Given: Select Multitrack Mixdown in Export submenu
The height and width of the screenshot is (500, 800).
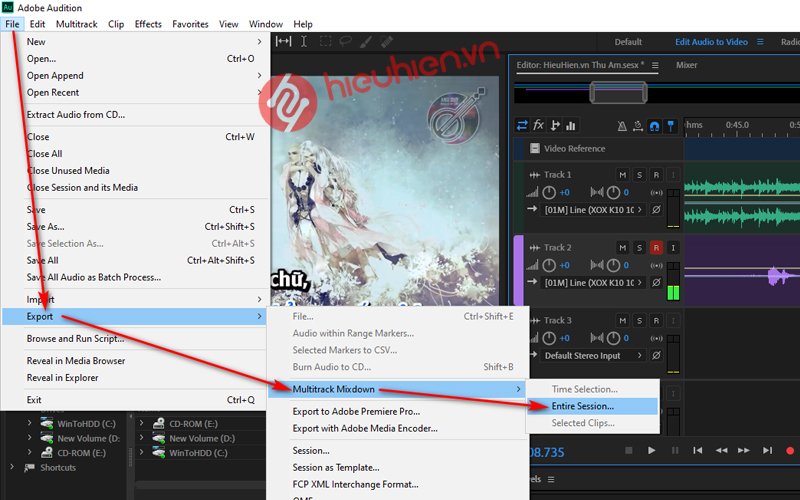Looking at the screenshot, I should pyautogui.click(x=398, y=389).
